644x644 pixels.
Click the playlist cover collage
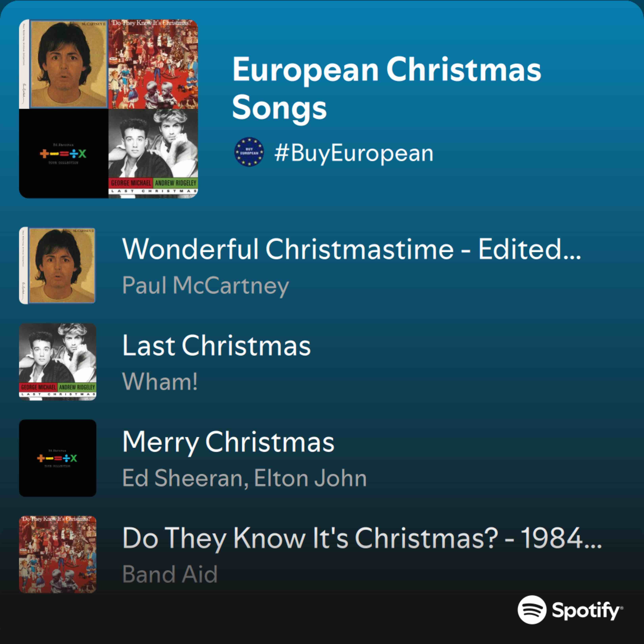(x=108, y=109)
